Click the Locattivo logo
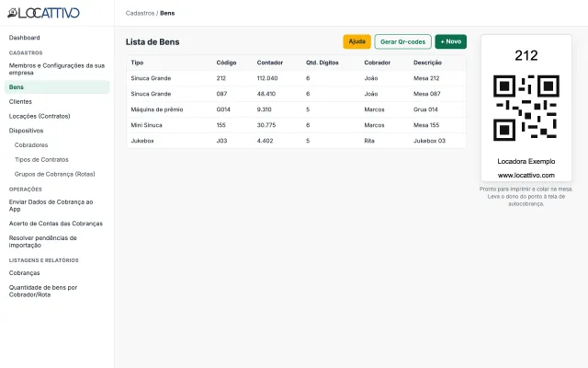 [x=43, y=13]
